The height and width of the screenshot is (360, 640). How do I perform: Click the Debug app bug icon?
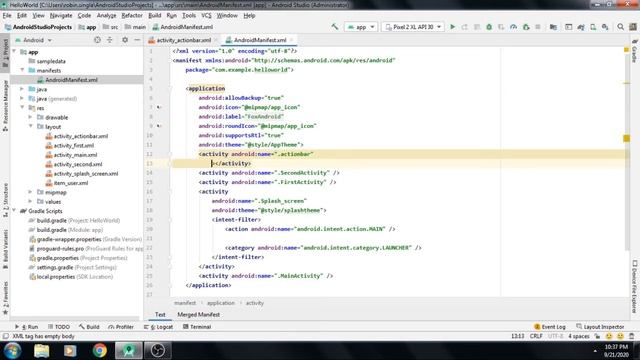[489, 27]
